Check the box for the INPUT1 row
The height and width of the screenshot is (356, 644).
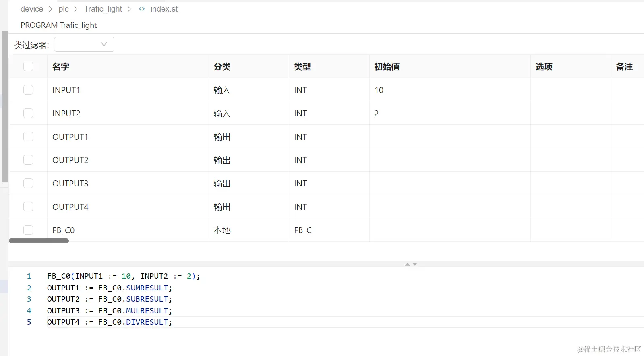pos(28,90)
